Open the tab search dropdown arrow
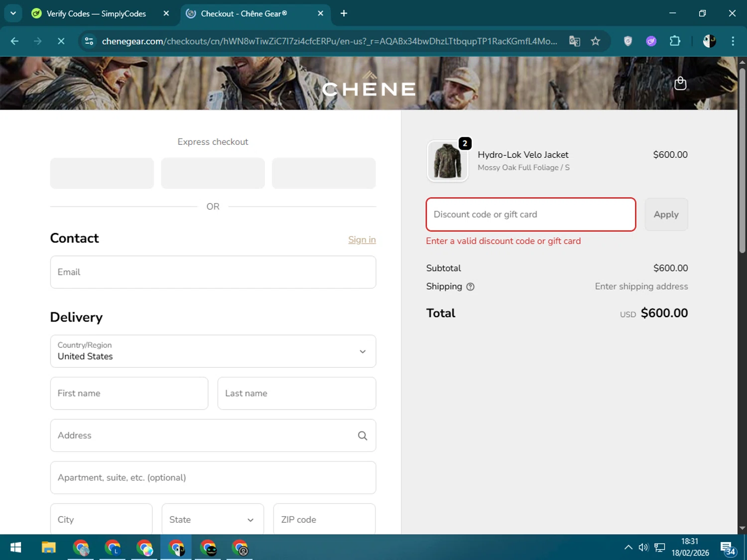 [13, 13]
